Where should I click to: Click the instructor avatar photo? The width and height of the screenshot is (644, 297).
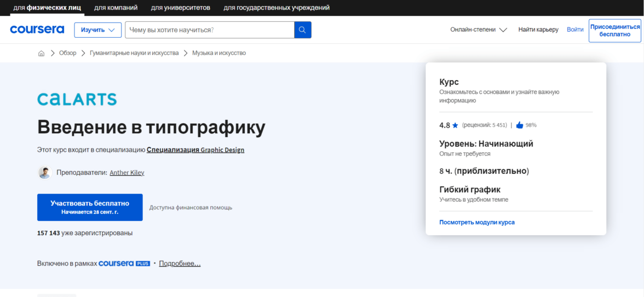(x=44, y=172)
